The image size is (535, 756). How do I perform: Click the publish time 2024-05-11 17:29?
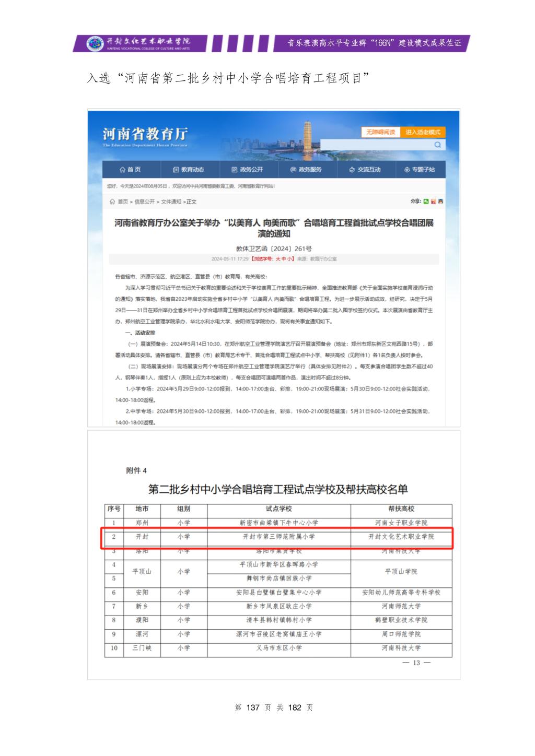click(x=230, y=259)
